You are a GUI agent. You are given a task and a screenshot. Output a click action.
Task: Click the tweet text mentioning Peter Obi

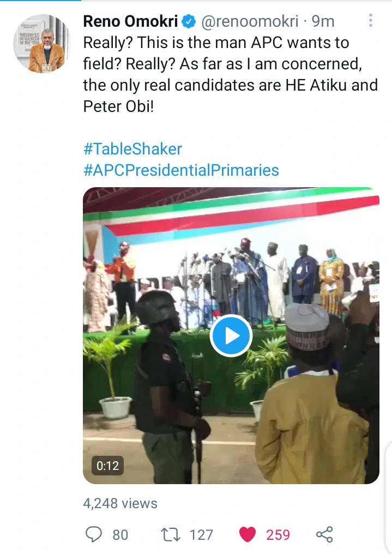[x=229, y=74]
